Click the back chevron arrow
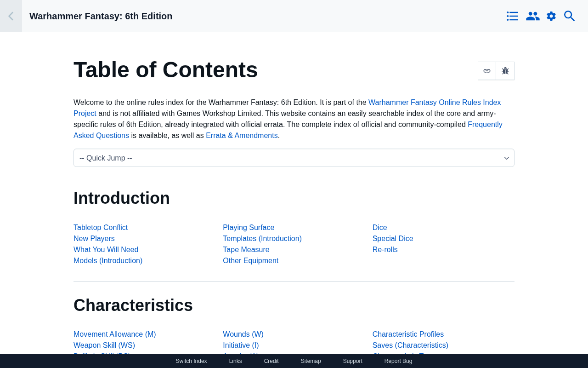Screen dimensions: 588x368 (11, 16)
